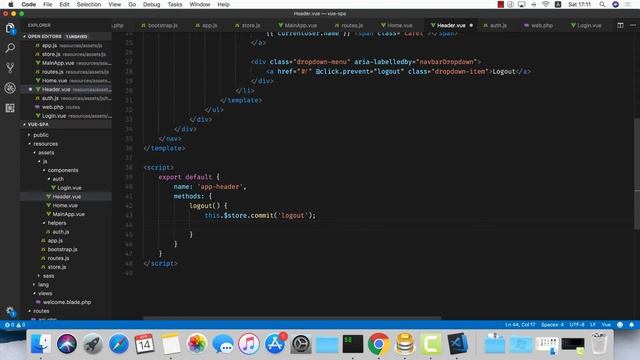Viewport: 640px width, 360px height.
Task: Open the Debug menu
Action: pos(151,4)
